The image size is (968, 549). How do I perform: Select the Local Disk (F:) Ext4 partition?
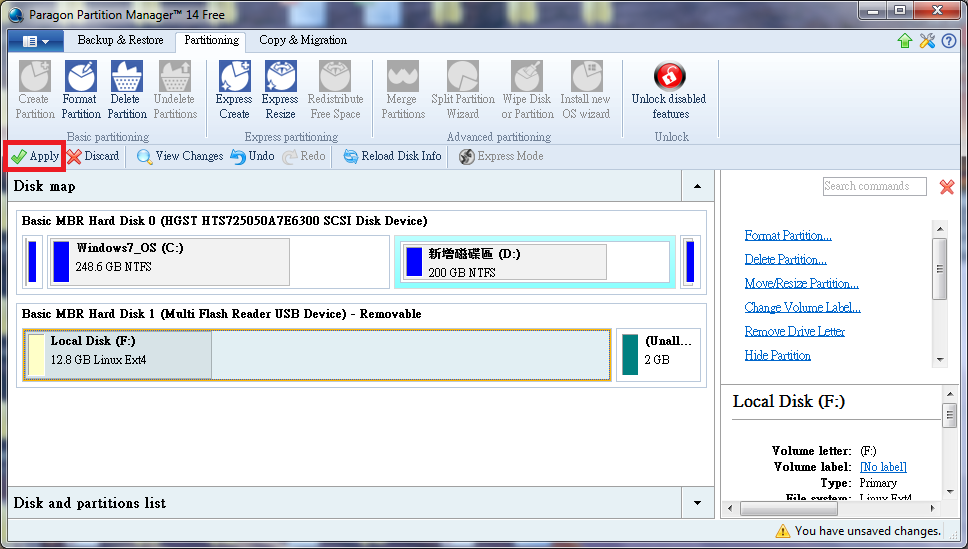coord(317,355)
